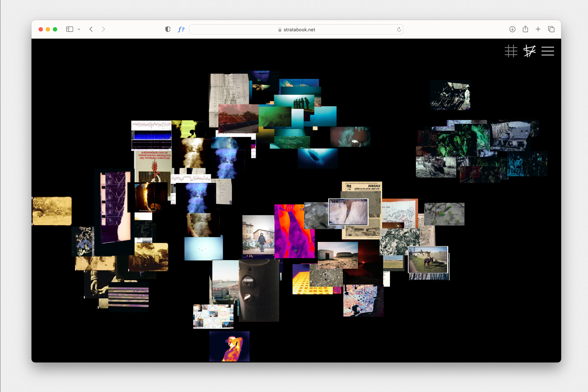Click the Safari sidebar toggle icon
Viewport: 588px width, 392px height.
pos(70,29)
